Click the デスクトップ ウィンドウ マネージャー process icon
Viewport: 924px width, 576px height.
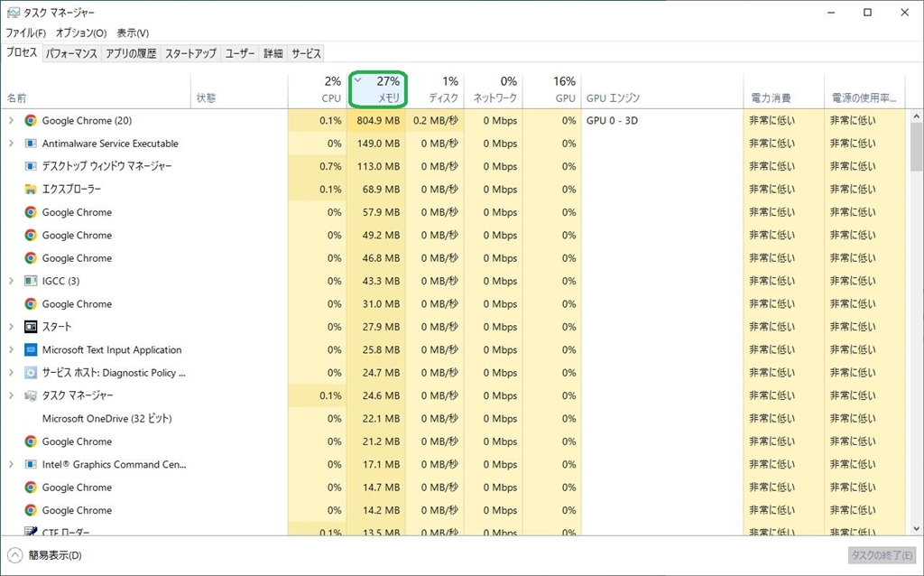[31, 166]
